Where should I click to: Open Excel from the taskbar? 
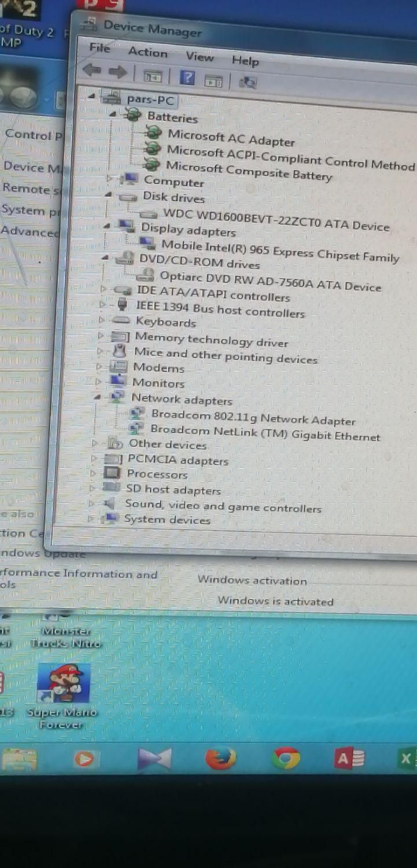tap(406, 758)
